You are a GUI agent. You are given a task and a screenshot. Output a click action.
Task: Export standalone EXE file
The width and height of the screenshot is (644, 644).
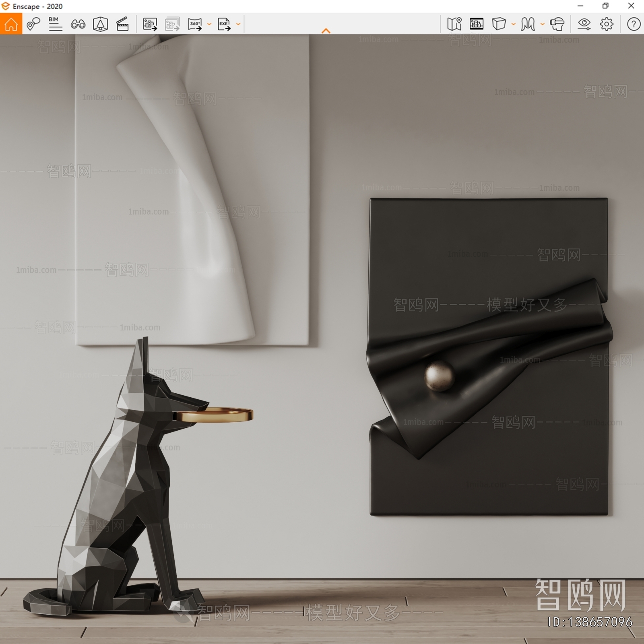tap(224, 24)
